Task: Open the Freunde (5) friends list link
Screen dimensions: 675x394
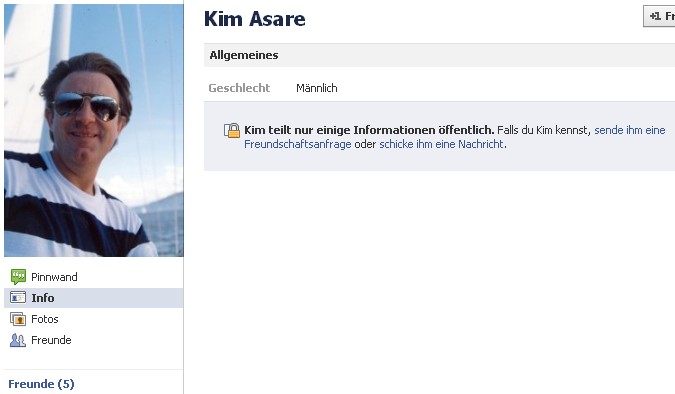Action: click(x=41, y=384)
